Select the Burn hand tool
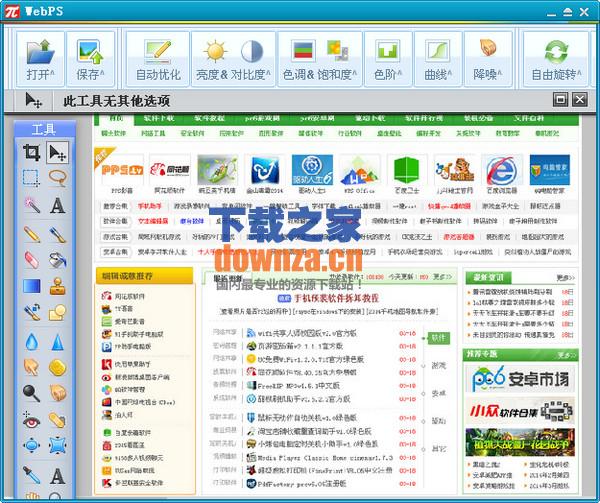The height and width of the screenshot is (503, 600). click(57, 393)
